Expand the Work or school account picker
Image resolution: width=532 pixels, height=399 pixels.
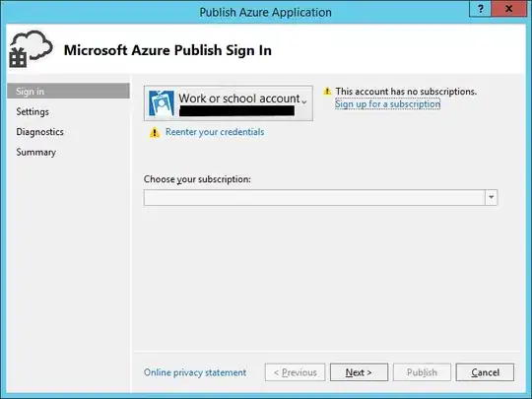229,102
